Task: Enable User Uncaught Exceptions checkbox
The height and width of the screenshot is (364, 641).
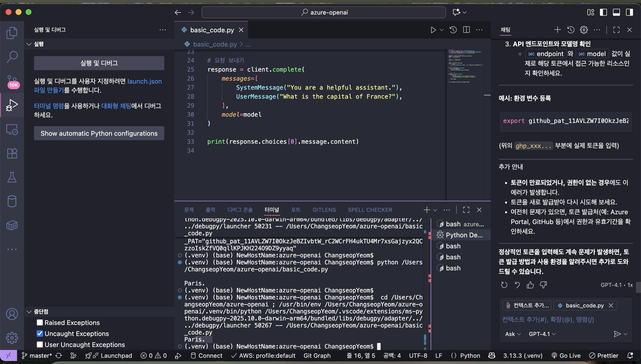Action: [x=40, y=344]
